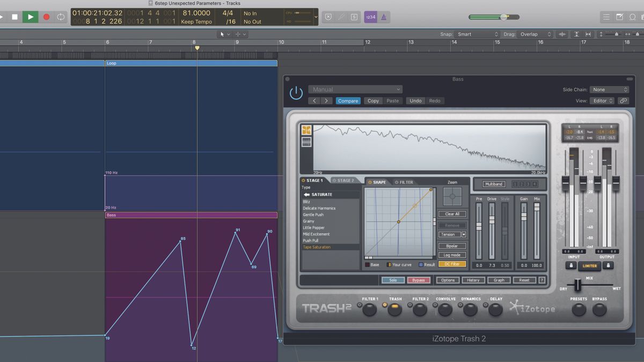Solo the current Trash 2 band
The width and height of the screenshot is (644, 362).
click(393, 280)
